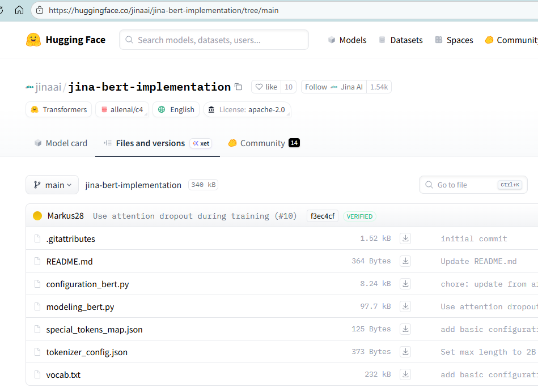Click the allenai/c4 dataset tag
This screenshot has height=392, width=538.
(122, 109)
